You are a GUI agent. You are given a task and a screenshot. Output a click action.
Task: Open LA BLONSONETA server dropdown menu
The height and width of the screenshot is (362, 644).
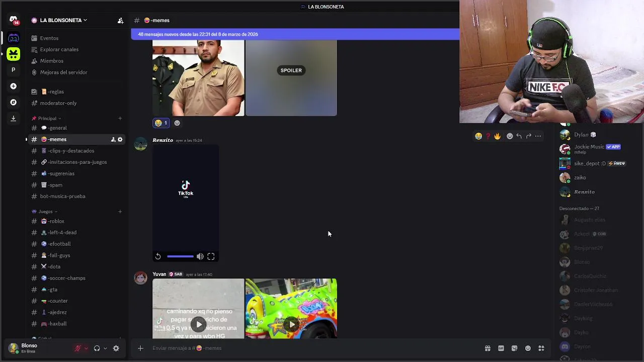click(x=63, y=20)
